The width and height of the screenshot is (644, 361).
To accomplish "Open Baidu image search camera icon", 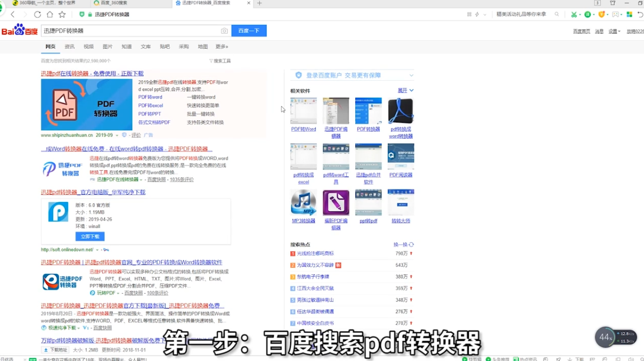I will (x=224, y=31).
